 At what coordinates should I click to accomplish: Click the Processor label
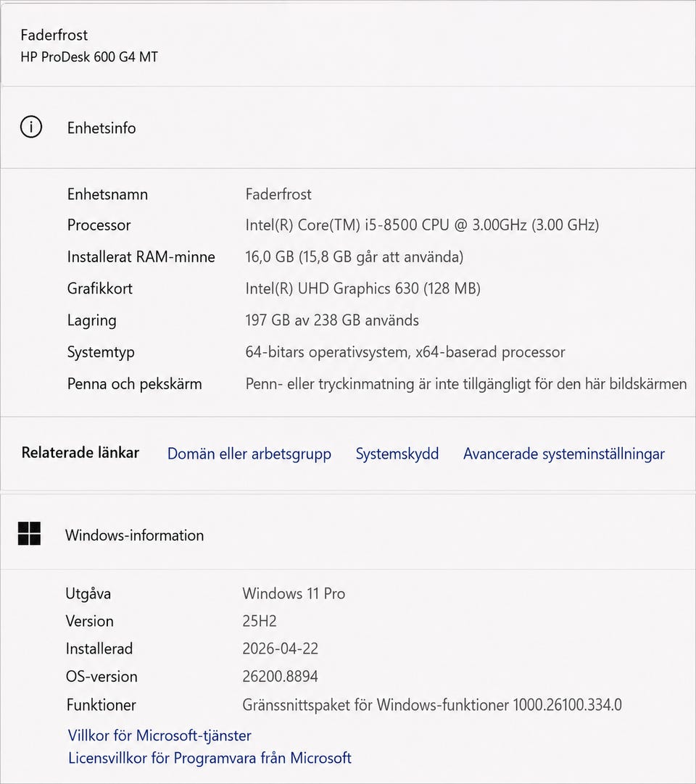point(99,225)
